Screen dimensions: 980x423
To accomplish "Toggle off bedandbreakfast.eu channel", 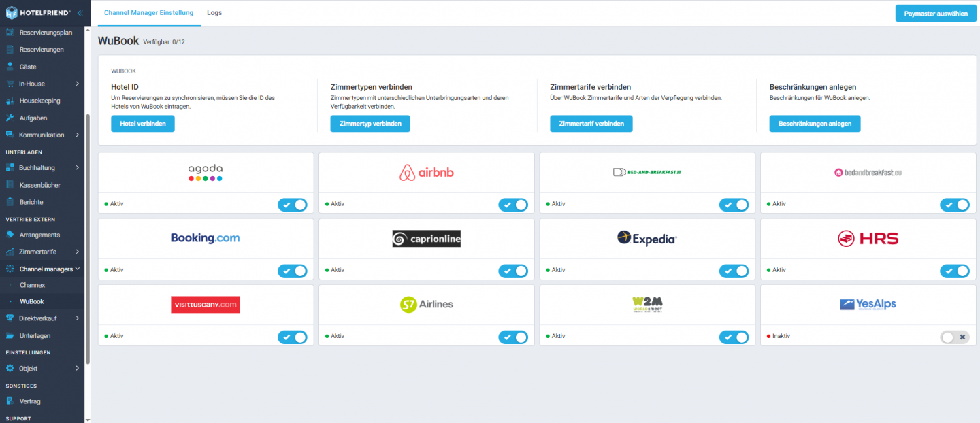I will tap(955, 205).
